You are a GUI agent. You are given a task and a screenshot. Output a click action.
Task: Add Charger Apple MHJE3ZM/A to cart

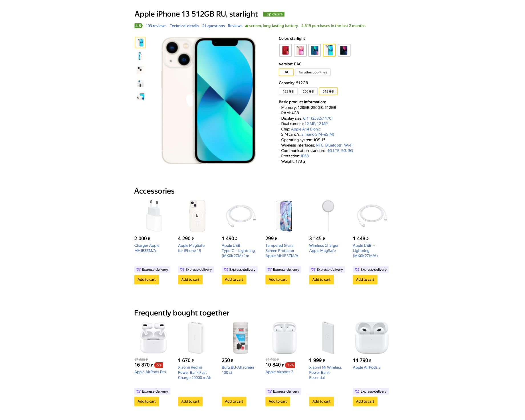pyautogui.click(x=147, y=280)
